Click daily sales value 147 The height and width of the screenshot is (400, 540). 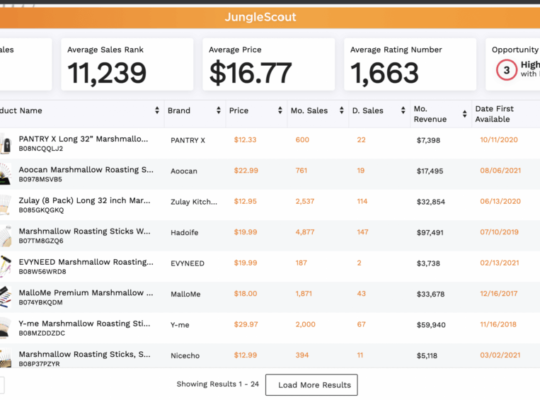pyautogui.click(x=362, y=232)
